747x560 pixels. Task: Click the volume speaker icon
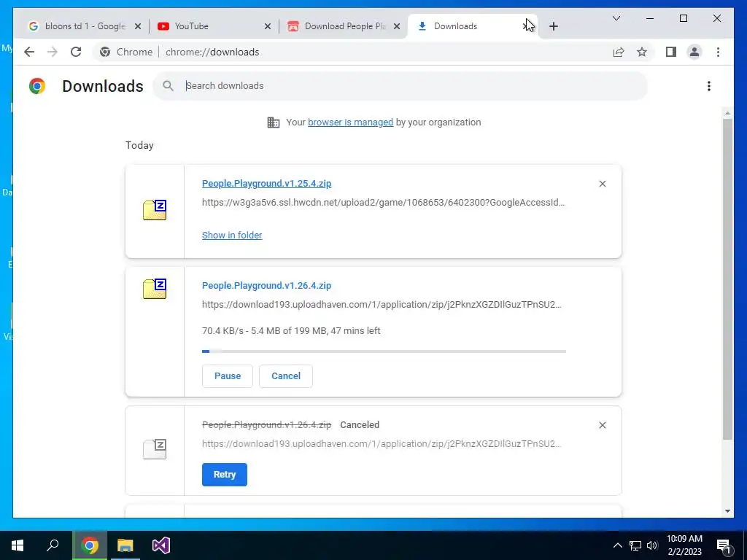tap(652, 545)
